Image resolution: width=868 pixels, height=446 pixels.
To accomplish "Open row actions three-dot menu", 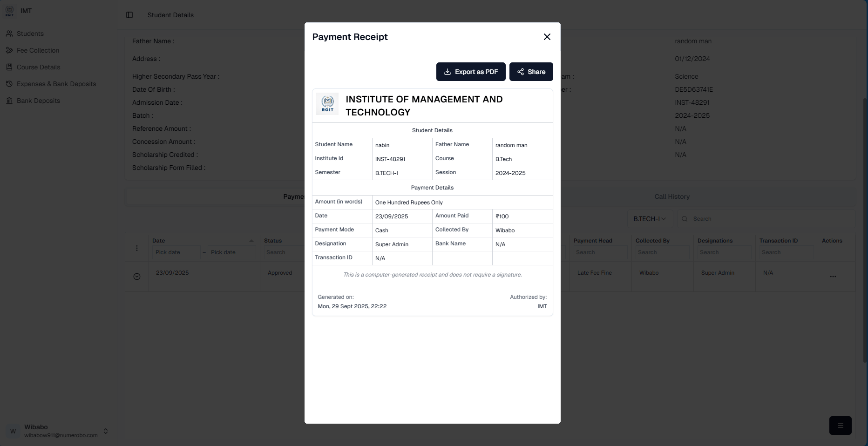I will (833, 277).
